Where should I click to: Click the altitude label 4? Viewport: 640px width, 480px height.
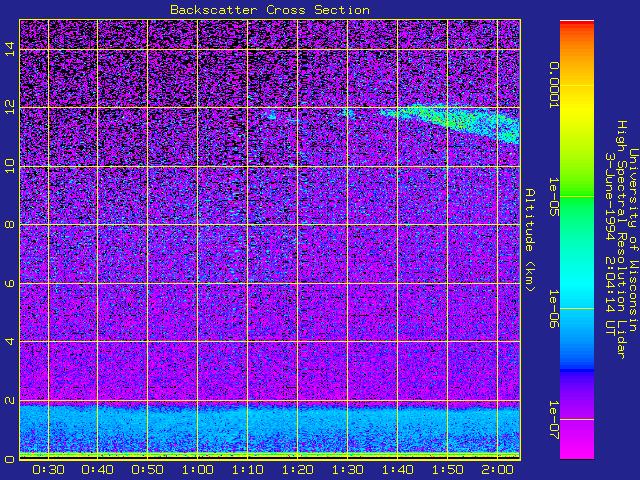pyautogui.click(x=10, y=341)
